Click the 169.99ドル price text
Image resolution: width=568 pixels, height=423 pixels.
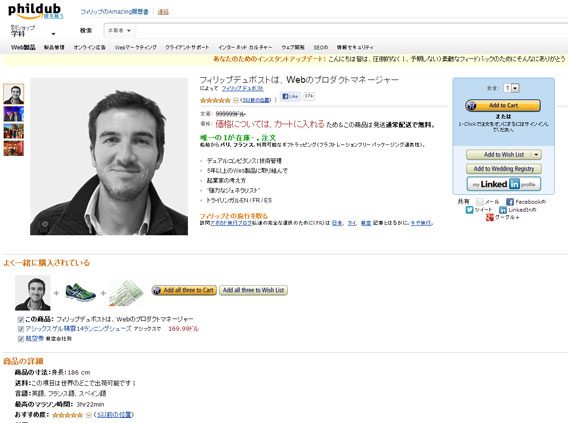click(184, 329)
